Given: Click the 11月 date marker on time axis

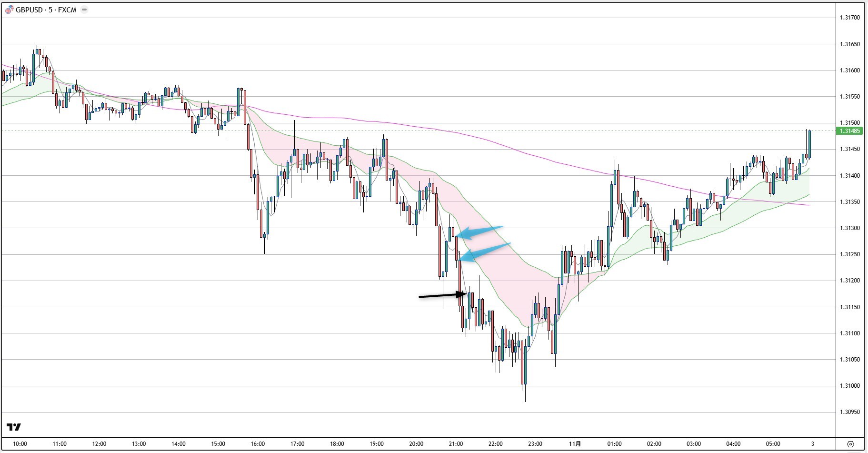Looking at the screenshot, I should 575,444.
